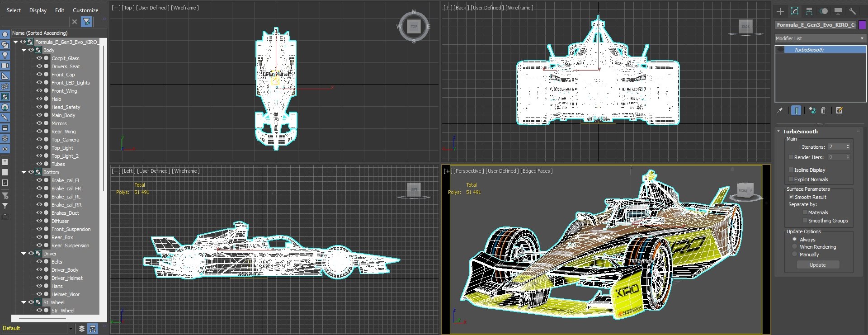This screenshot has height=335, width=868.
Task: Select Manually update option
Action: pos(794,255)
